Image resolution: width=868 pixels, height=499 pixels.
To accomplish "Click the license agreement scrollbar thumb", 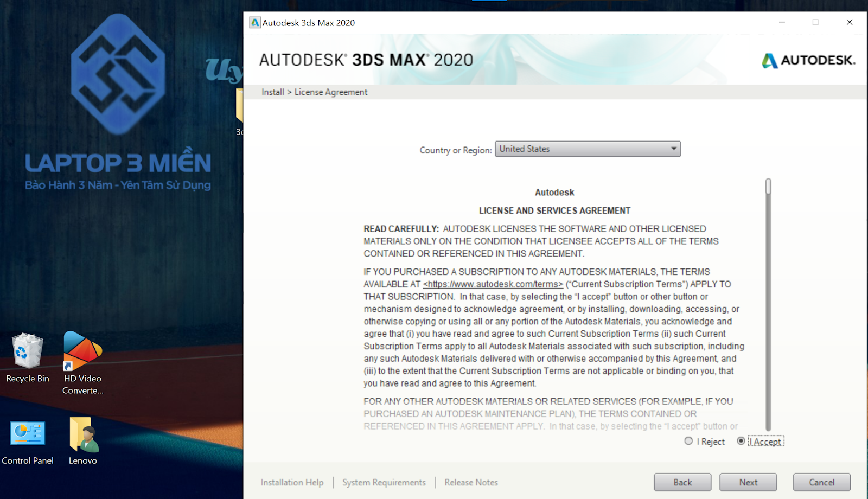I will [x=768, y=187].
